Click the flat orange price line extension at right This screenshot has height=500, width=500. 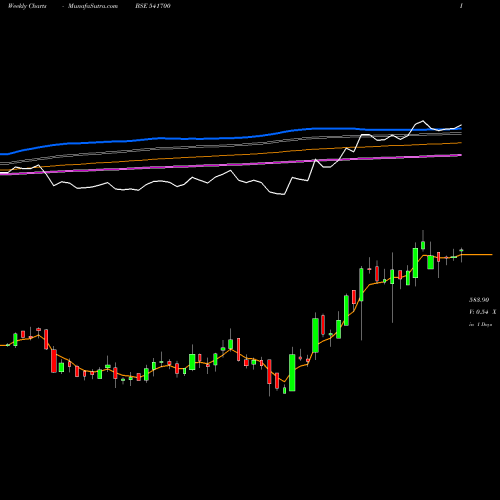(477, 254)
